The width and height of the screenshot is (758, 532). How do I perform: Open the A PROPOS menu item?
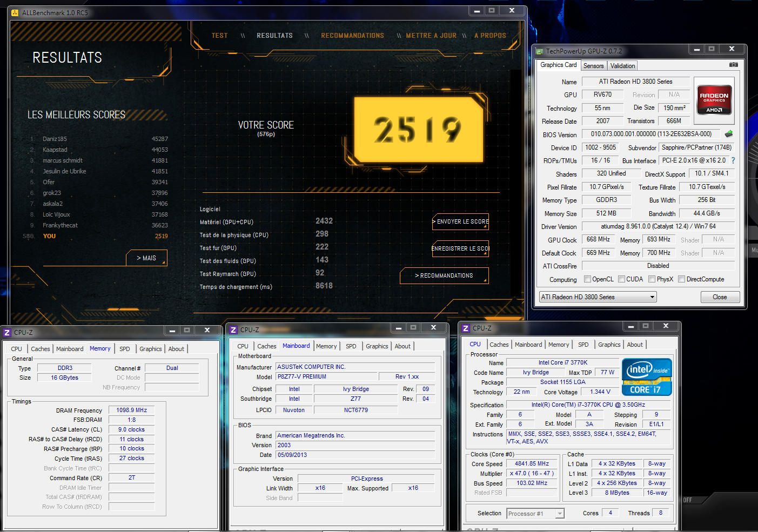point(490,36)
